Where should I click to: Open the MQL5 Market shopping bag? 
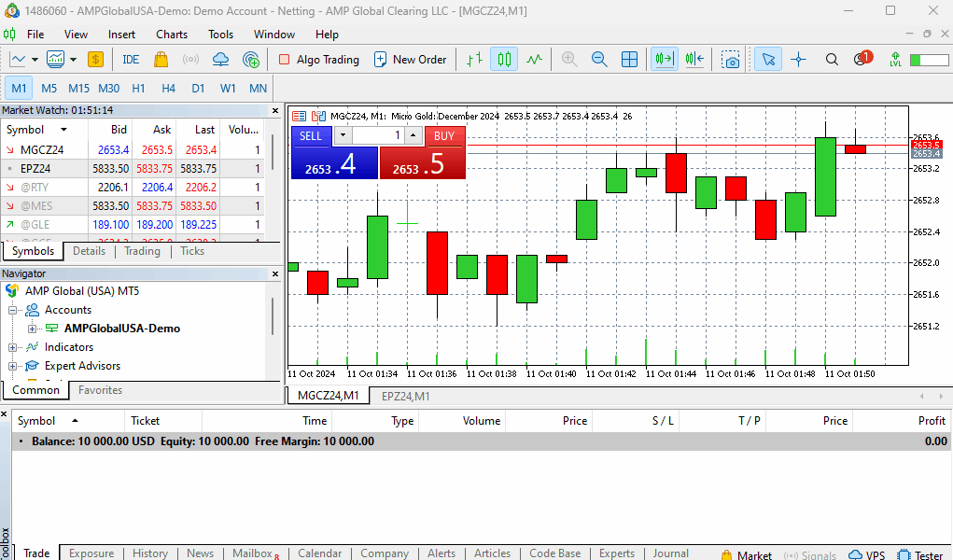pyautogui.click(x=161, y=59)
